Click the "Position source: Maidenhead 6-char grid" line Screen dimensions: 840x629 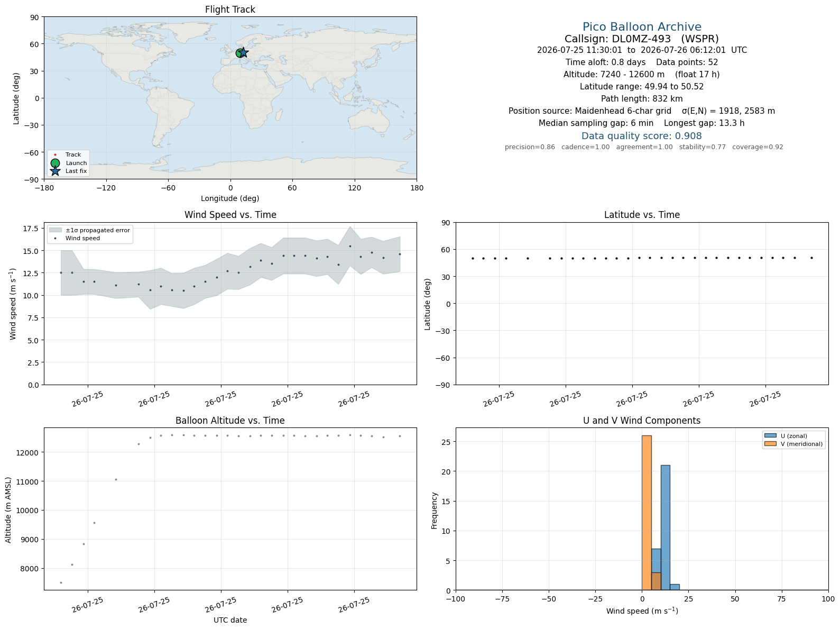(642, 111)
